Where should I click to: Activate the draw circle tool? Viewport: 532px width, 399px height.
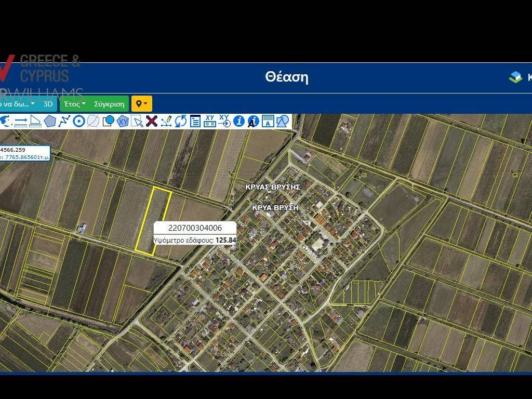pyautogui.click(x=79, y=121)
